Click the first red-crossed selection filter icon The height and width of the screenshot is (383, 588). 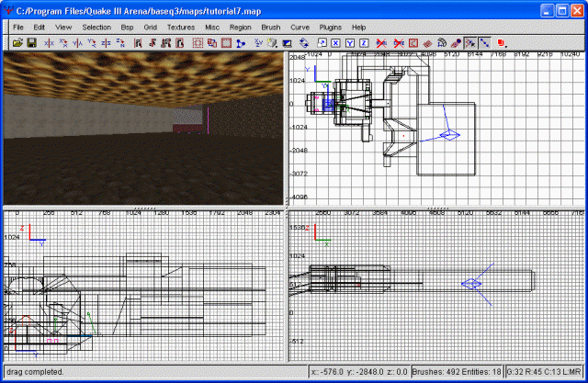pyautogui.click(x=381, y=43)
